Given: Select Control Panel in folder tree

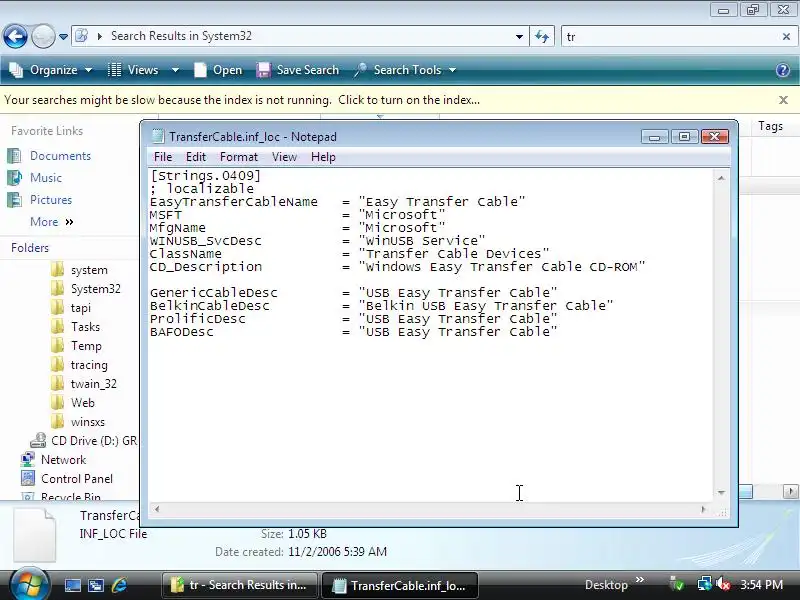Looking at the screenshot, I should [66, 479].
